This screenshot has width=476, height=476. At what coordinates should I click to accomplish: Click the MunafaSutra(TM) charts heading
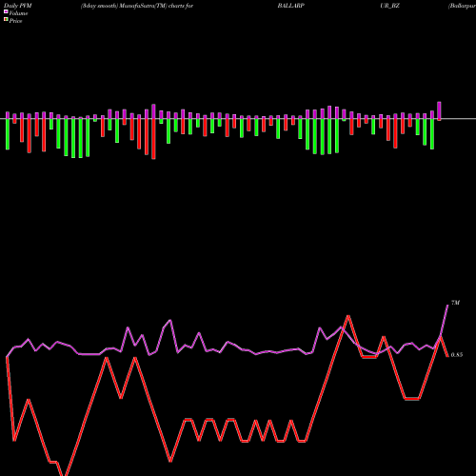[x=137, y=6]
